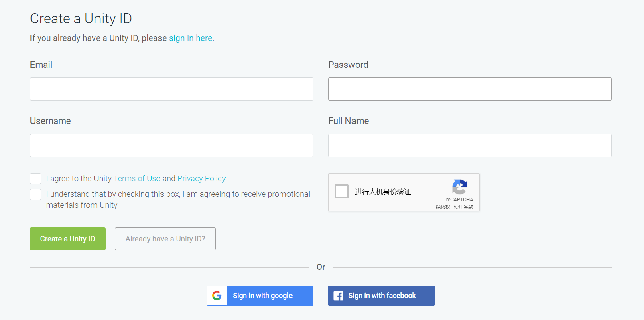Choose Sign in with facebook
The height and width of the screenshot is (320, 644).
[x=382, y=296]
